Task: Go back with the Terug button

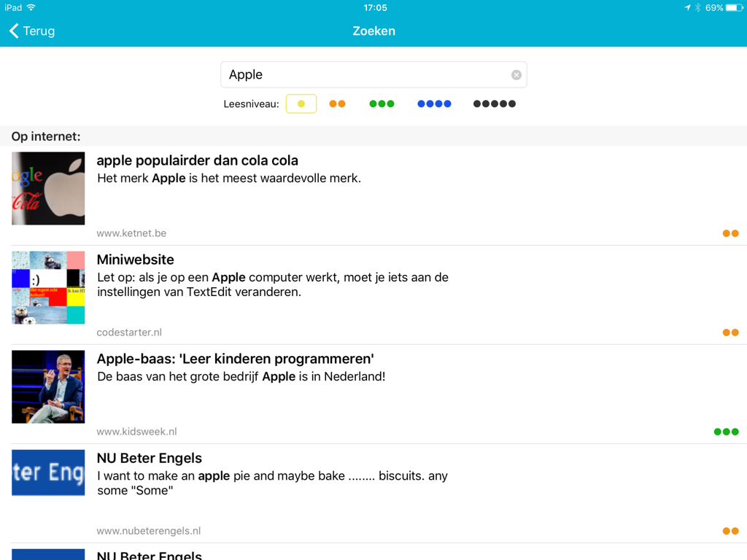Action: coord(32,31)
